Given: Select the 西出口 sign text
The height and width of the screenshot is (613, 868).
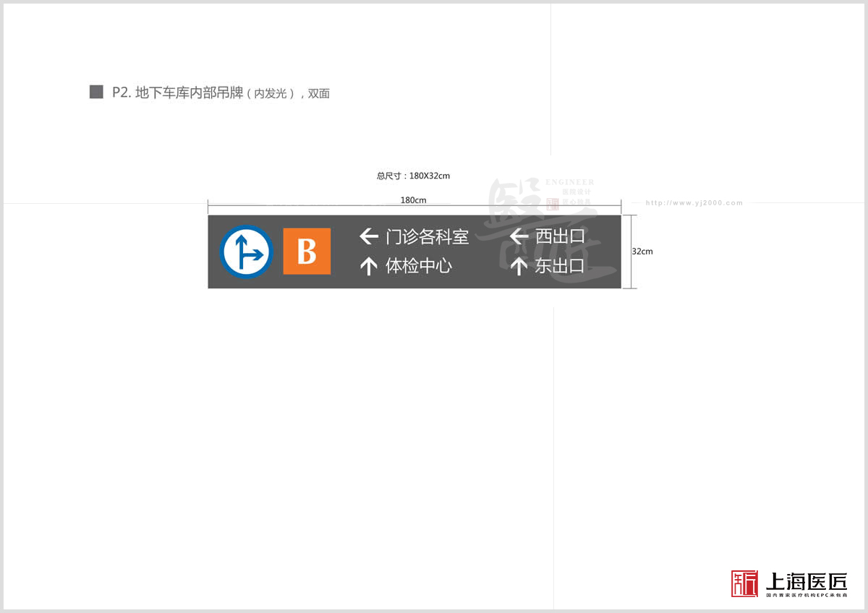Looking at the screenshot, I should click(x=559, y=236).
